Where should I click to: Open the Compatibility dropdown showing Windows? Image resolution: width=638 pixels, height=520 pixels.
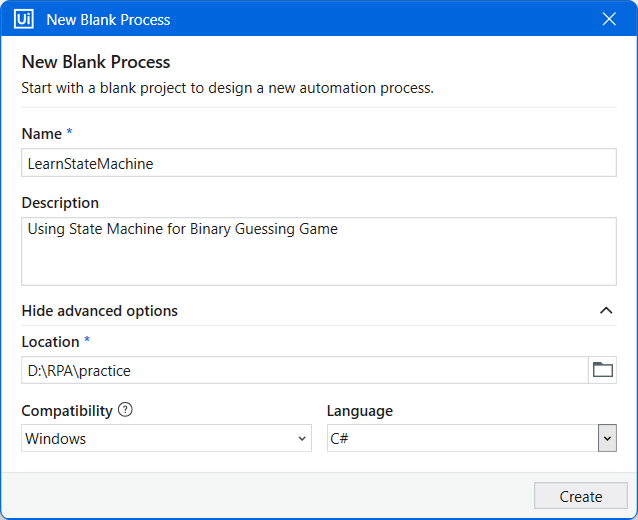pos(166,438)
